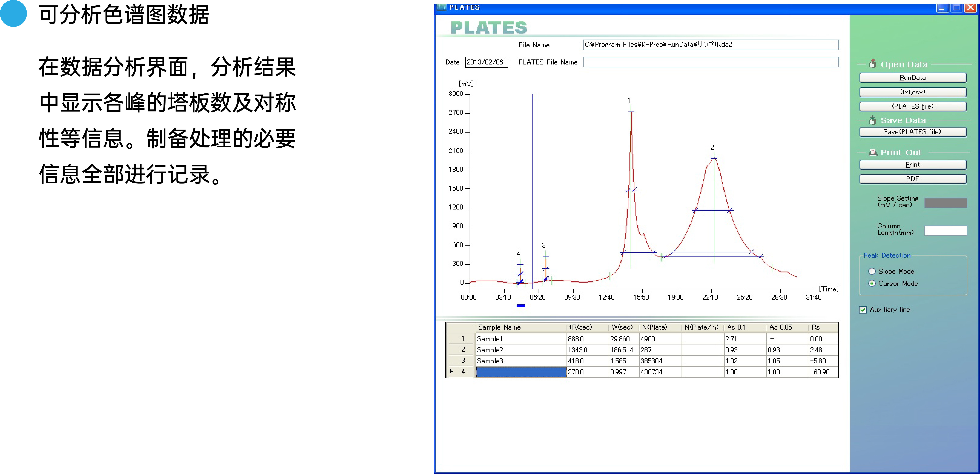Open a (PLATES file) button
Screen dimensions: 980x474
pos(912,106)
